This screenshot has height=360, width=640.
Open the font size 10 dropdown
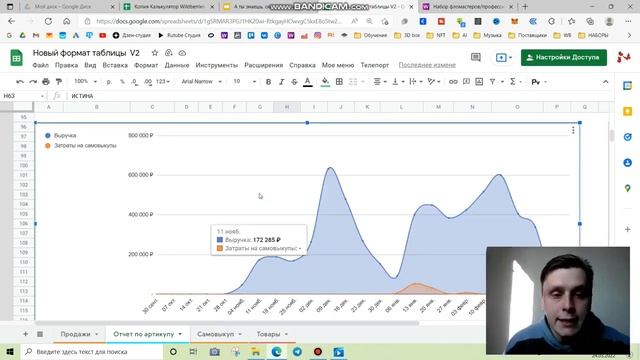(x=244, y=82)
